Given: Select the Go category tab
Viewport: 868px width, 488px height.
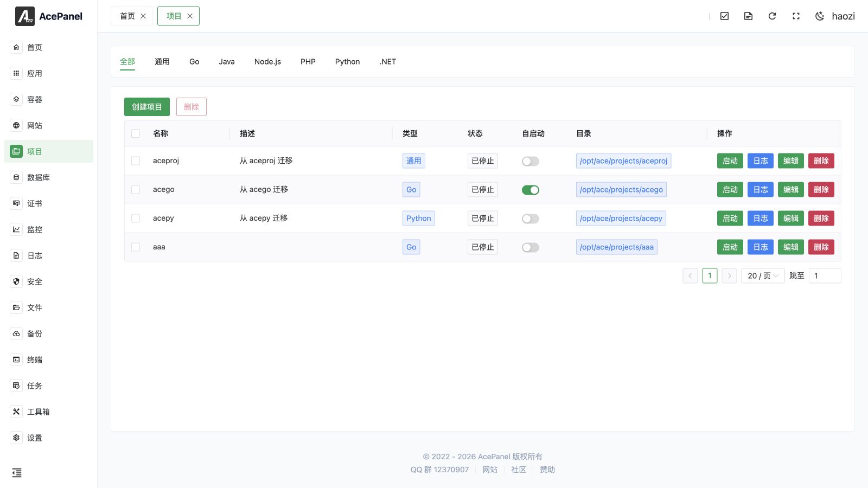Looking at the screenshot, I should (194, 62).
